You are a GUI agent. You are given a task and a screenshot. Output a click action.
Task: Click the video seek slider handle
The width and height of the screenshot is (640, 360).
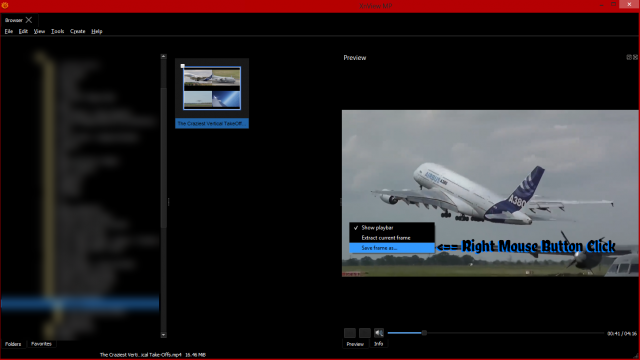point(424,333)
